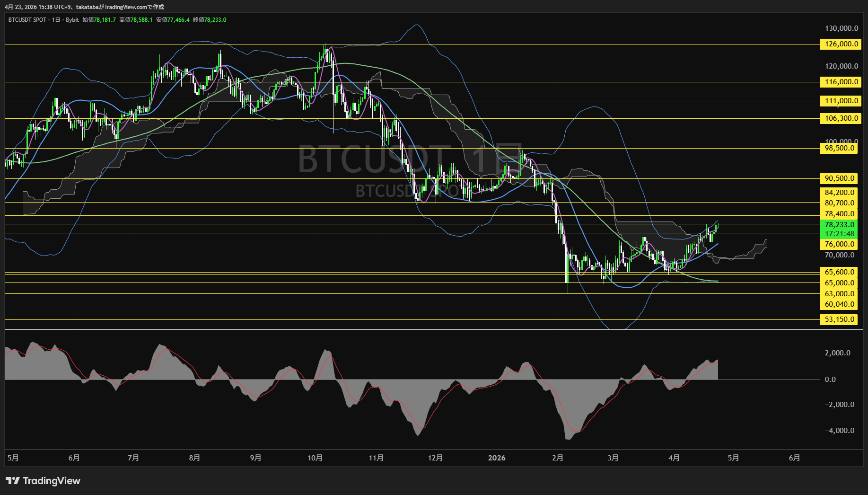Screen dimensions: 868x495
Task: Click the TradingView.com creation timestamp text
Action: [84, 7]
